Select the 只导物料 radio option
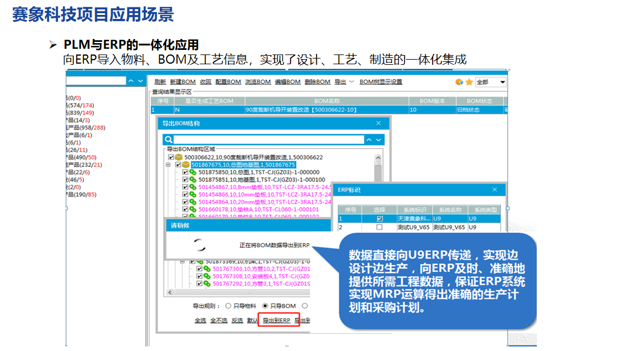The image size is (644, 351). [229, 306]
